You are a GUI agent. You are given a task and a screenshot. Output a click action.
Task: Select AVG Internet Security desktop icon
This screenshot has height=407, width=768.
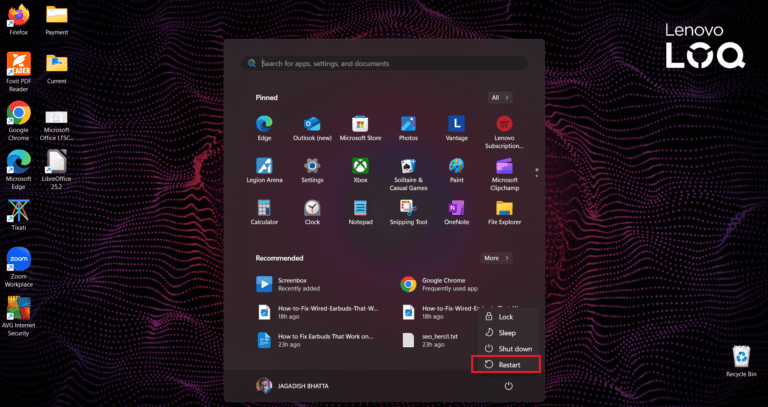click(19, 316)
